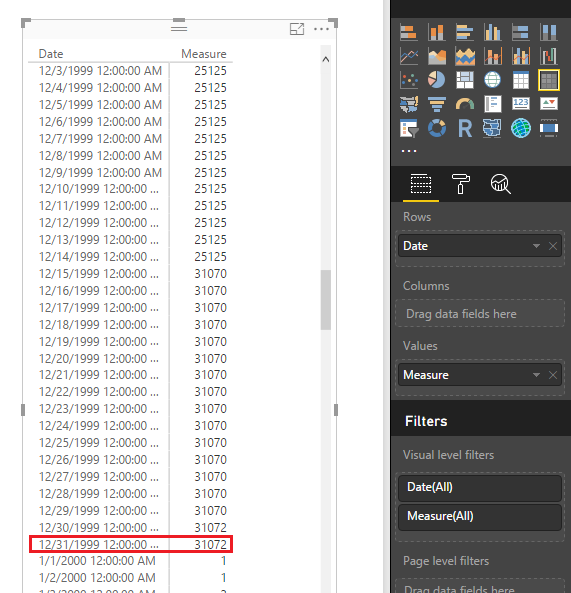Select the Area chart visualization
The height and width of the screenshot is (593, 571).
(436, 56)
